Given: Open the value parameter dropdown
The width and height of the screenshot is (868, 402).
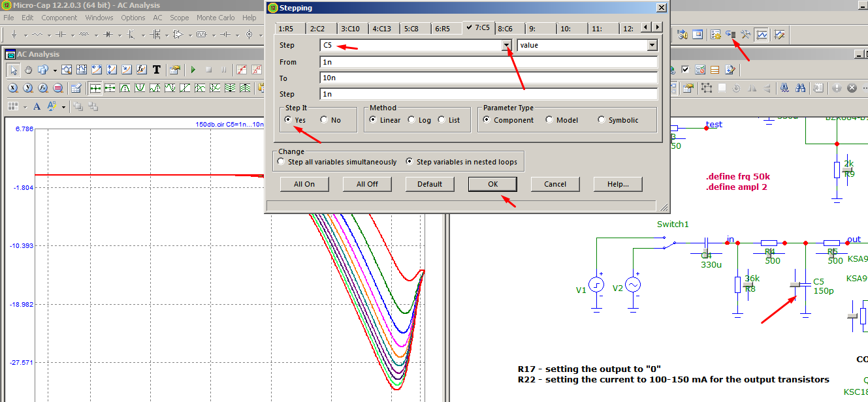Looking at the screenshot, I should point(652,45).
